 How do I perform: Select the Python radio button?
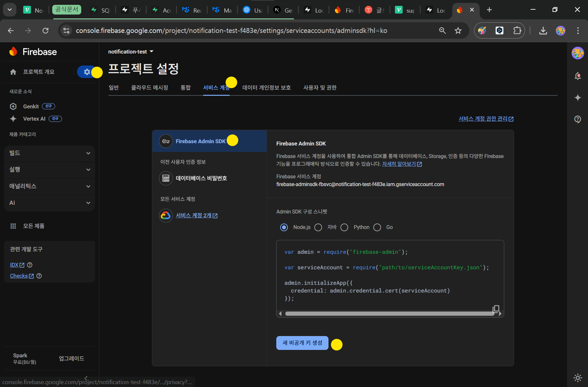click(344, 227)
